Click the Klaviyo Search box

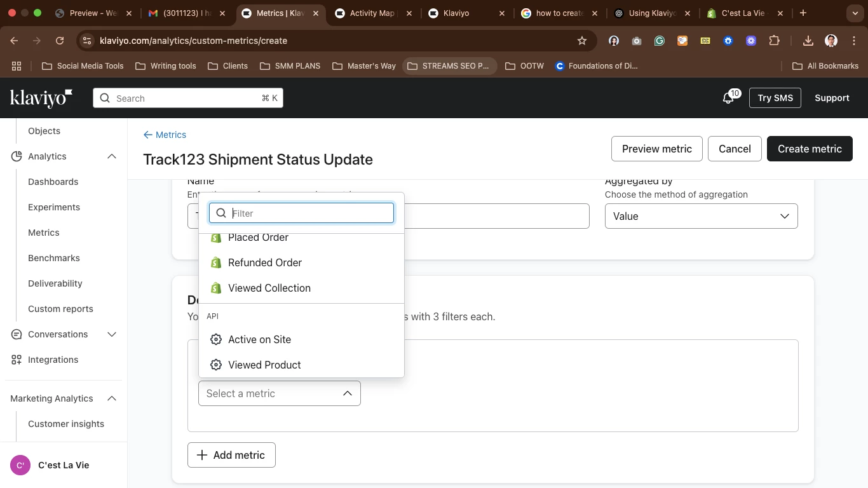188,98
